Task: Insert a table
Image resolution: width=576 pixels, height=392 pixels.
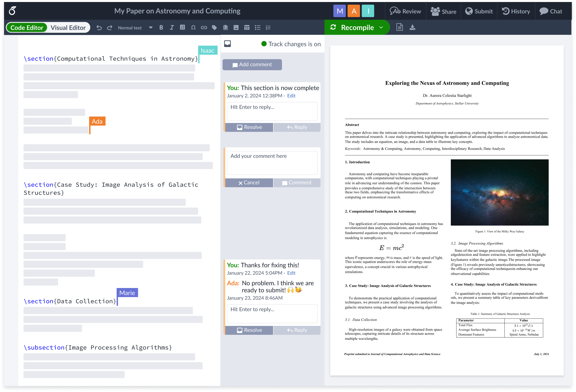Action: (247, 27)
